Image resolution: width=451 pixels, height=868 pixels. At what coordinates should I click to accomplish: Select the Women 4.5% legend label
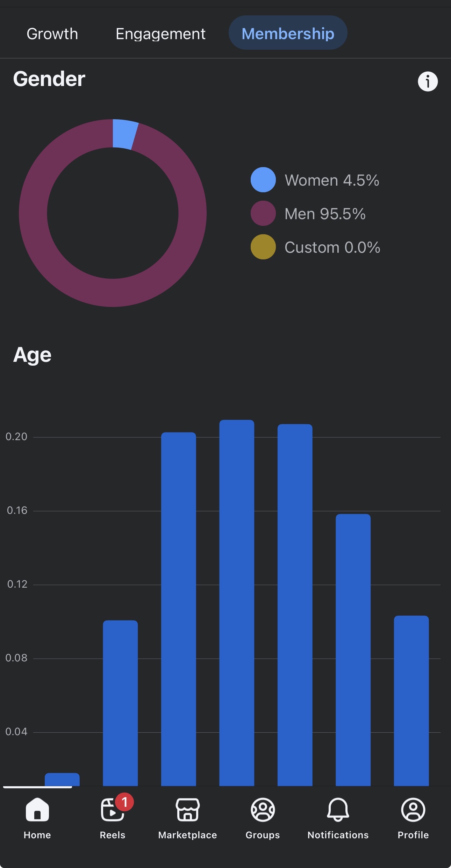pyautogui.click(x=332, y=180)
